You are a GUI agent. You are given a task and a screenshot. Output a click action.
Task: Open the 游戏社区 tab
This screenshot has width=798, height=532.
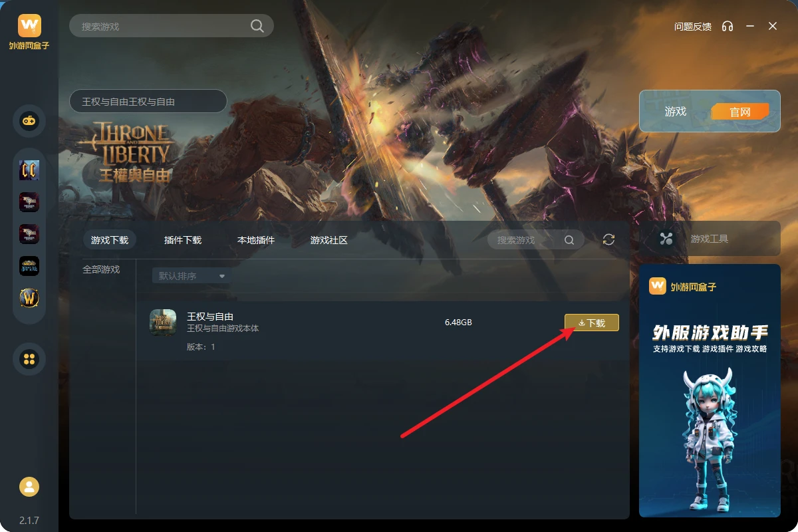(329, 240)
